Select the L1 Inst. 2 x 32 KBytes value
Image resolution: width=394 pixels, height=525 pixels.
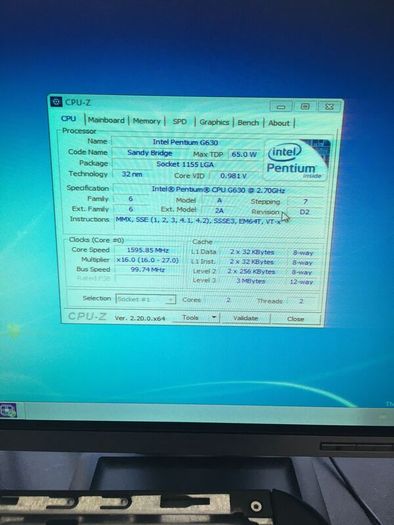click(252, 262)
